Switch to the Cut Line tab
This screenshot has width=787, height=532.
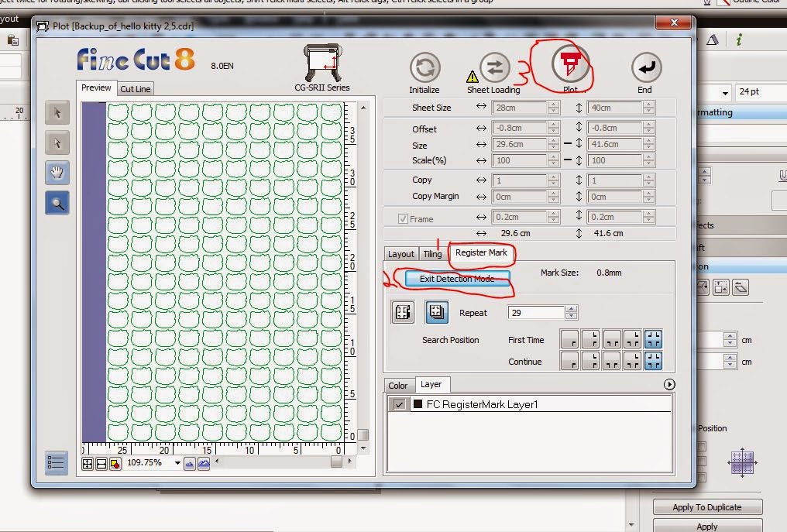(135, 89)
